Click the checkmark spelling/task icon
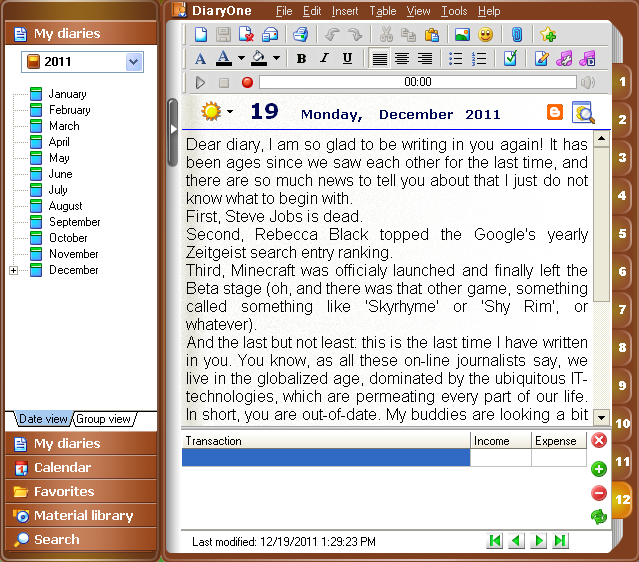The image size is (639, 562). 510,59
